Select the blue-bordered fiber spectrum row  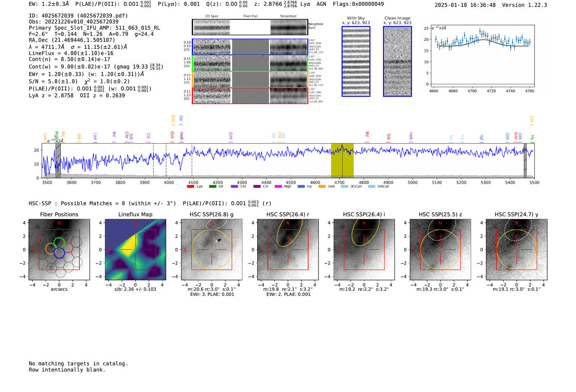click(250, 47)
